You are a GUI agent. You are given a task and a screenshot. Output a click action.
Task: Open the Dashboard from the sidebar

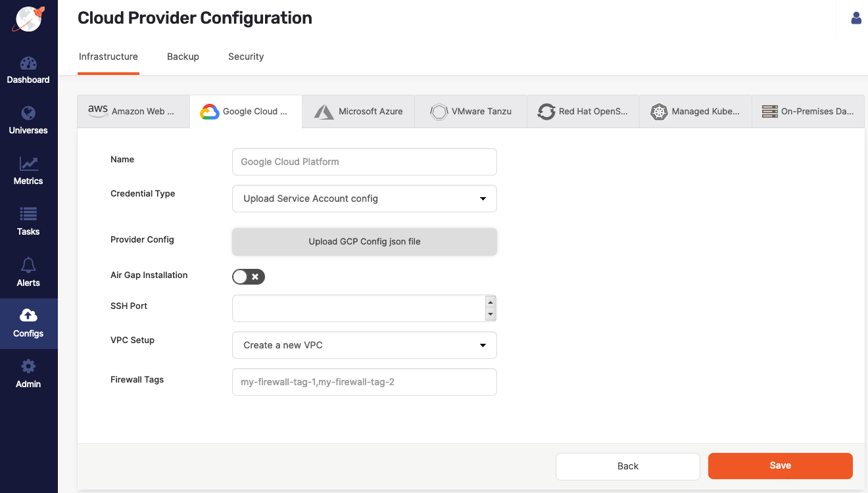[28, 69]
